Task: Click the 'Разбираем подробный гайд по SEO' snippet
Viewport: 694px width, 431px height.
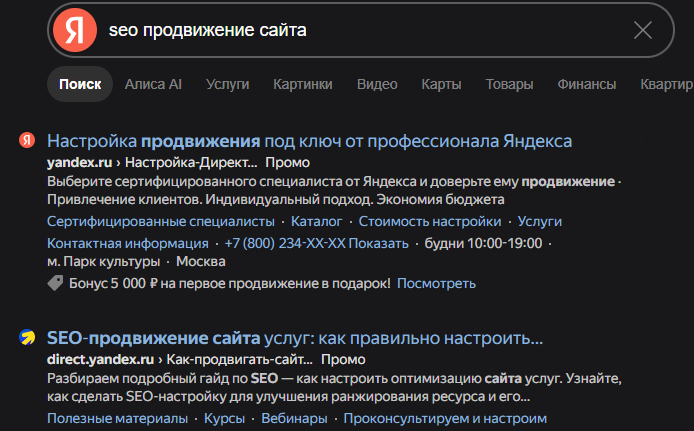Action: click(334, 388)
